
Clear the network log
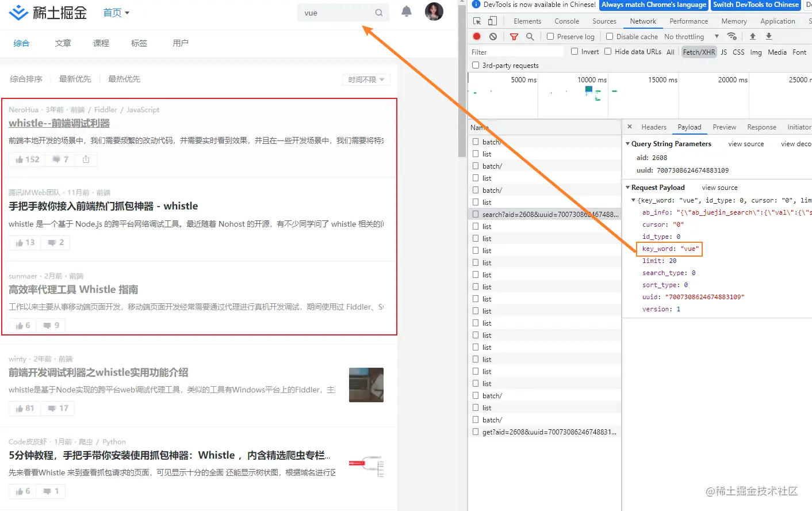click(493, 36)
